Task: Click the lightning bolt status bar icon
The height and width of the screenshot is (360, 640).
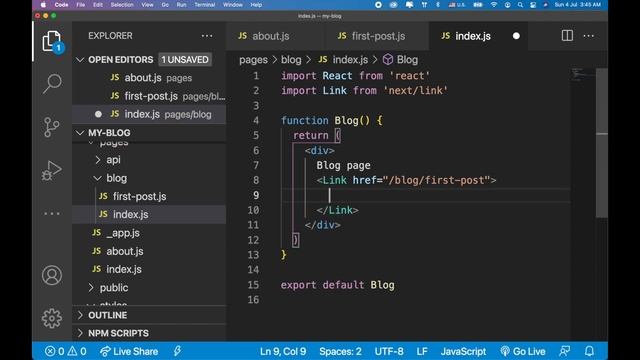Action: [177, 351]
